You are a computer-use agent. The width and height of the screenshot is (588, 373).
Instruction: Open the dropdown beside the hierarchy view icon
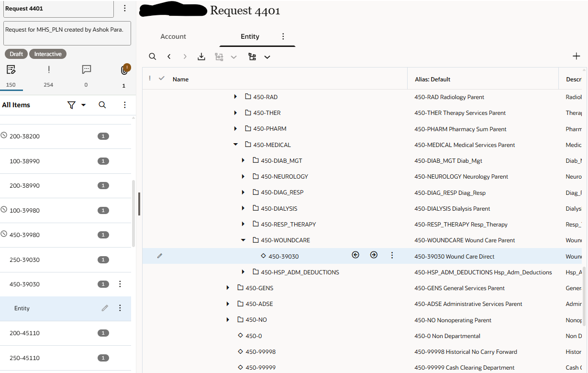(x=267, y=57)
